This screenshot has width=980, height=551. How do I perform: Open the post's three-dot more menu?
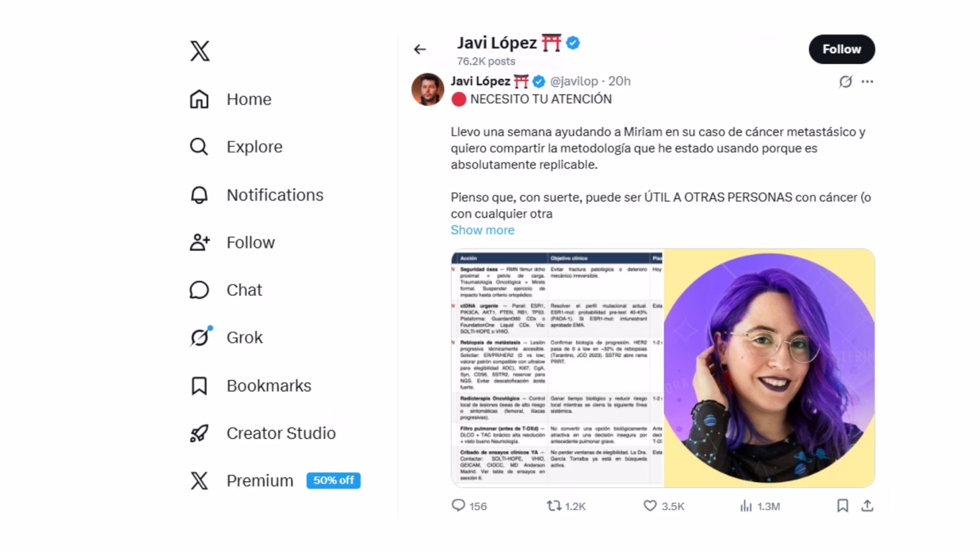867,82
